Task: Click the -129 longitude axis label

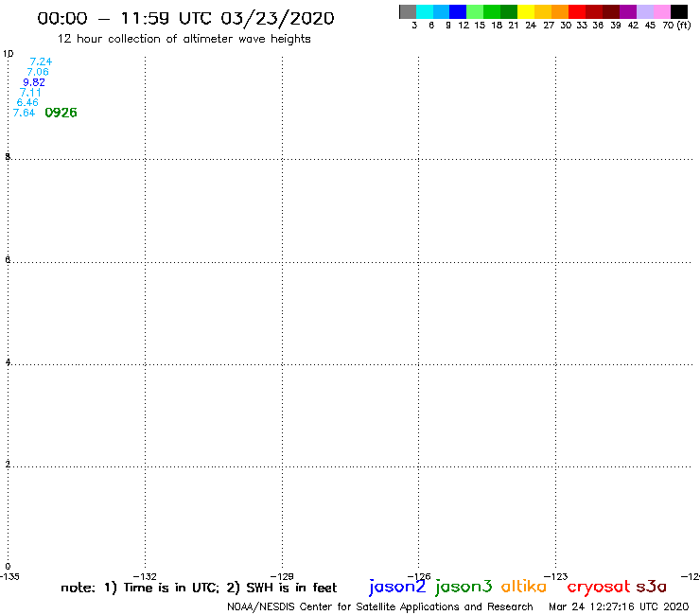Action: tap(282, 576)
